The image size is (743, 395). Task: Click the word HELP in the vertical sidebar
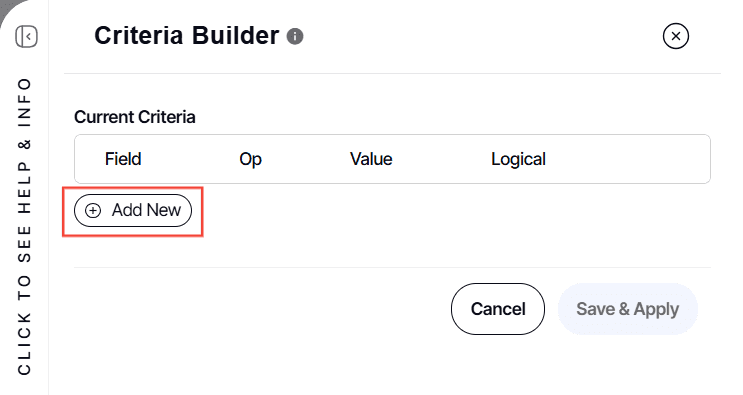tap(24, 187)
